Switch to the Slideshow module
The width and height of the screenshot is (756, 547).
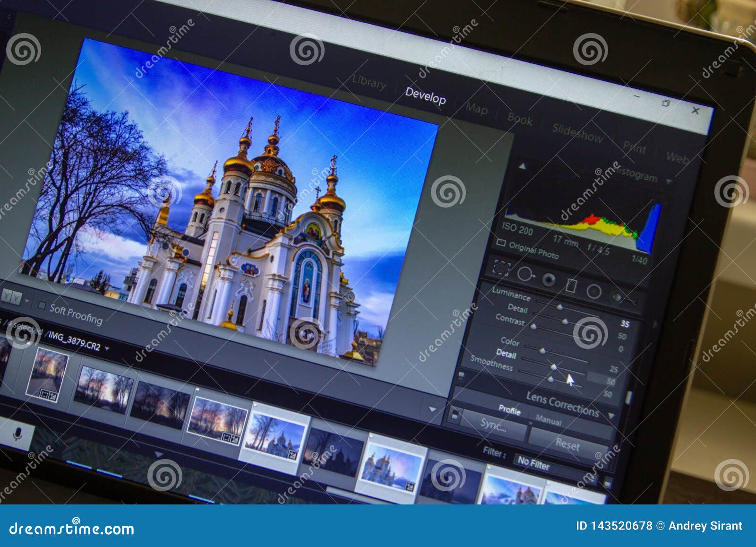click(577, 131)
